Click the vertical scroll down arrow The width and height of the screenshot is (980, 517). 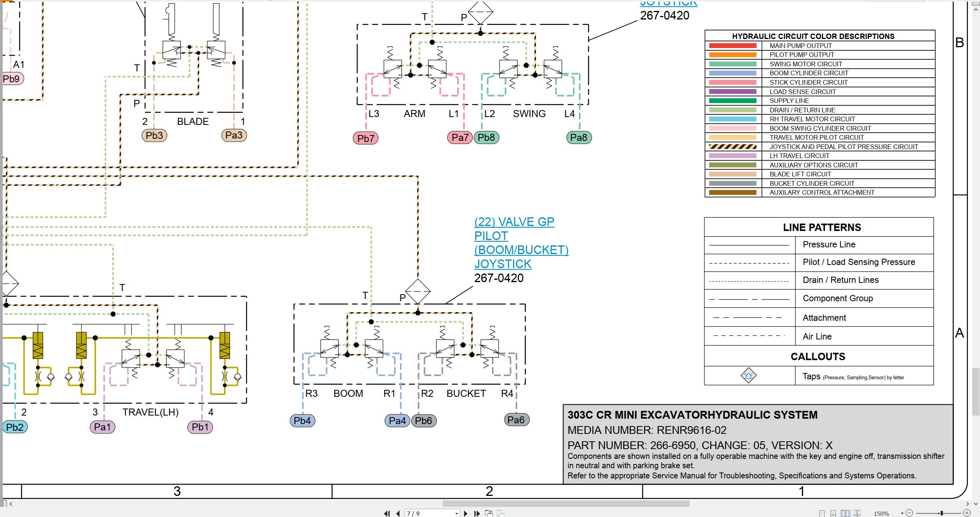pyautogui.click(x=976, y=504)
